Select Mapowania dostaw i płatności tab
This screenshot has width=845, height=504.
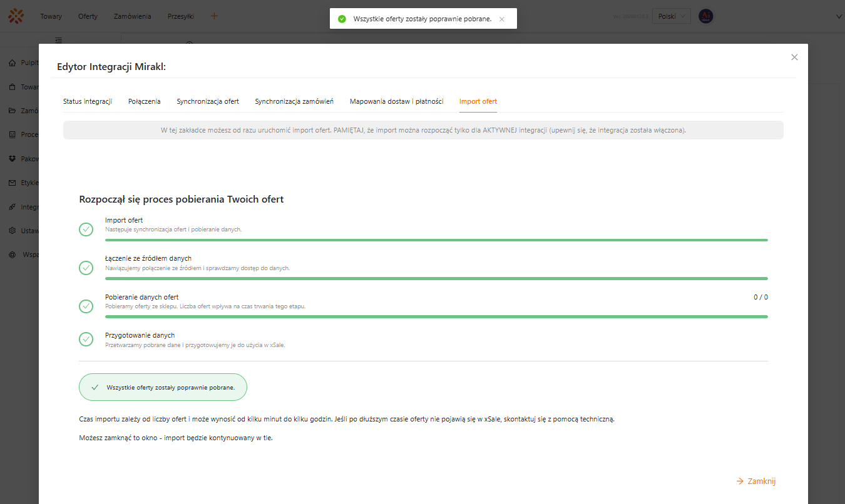396,101
